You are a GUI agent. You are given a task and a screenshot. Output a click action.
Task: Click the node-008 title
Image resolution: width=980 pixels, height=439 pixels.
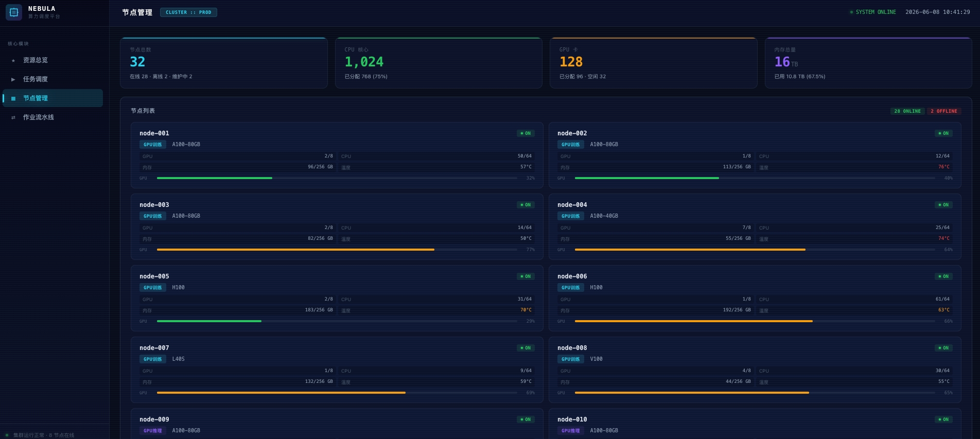point(572,348)
